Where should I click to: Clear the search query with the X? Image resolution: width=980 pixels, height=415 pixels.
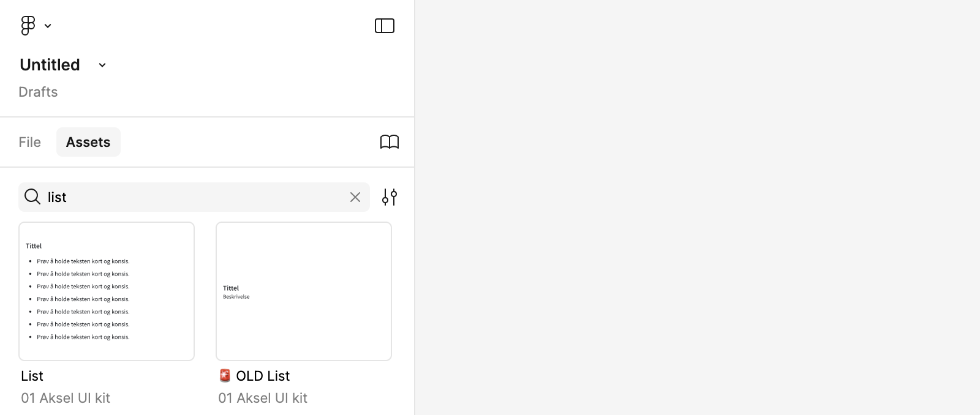[x=355, y=197]
